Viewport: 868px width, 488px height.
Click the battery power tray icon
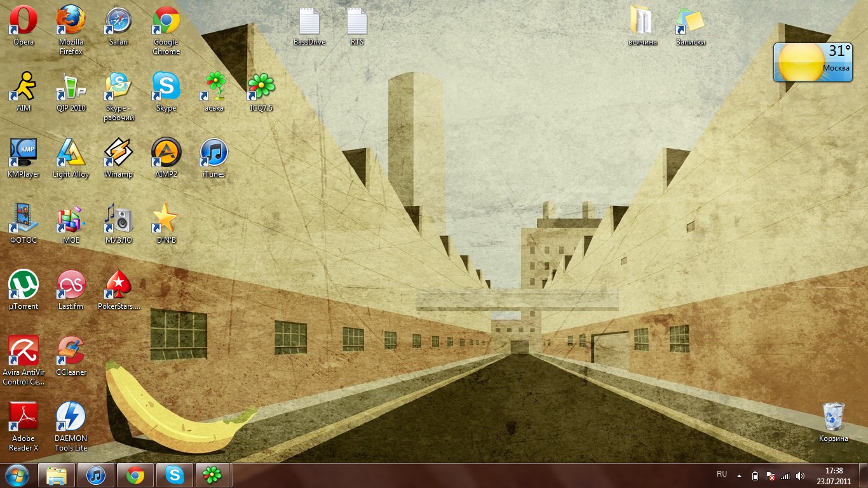pyautogui.click(x=755, y=476)
